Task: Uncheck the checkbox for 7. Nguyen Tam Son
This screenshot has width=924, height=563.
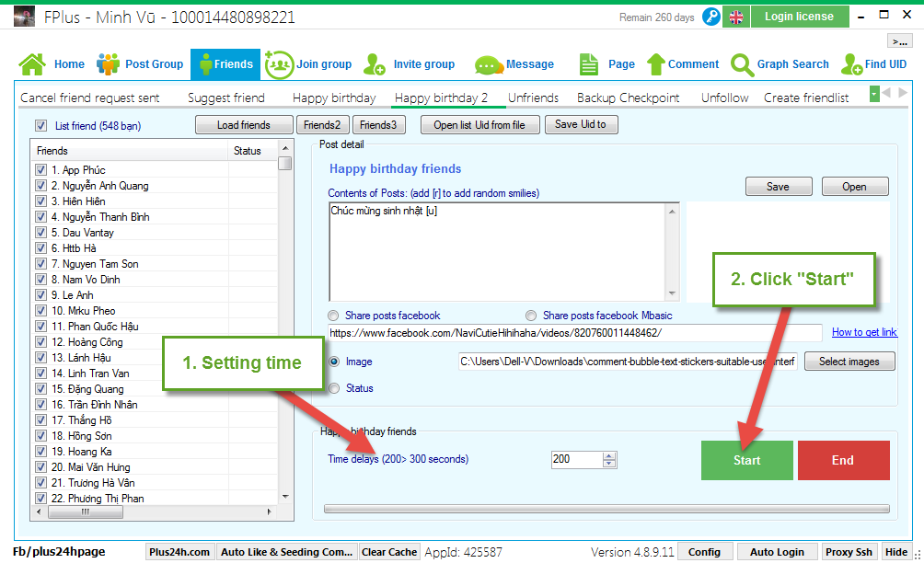Action: [40, 264]
